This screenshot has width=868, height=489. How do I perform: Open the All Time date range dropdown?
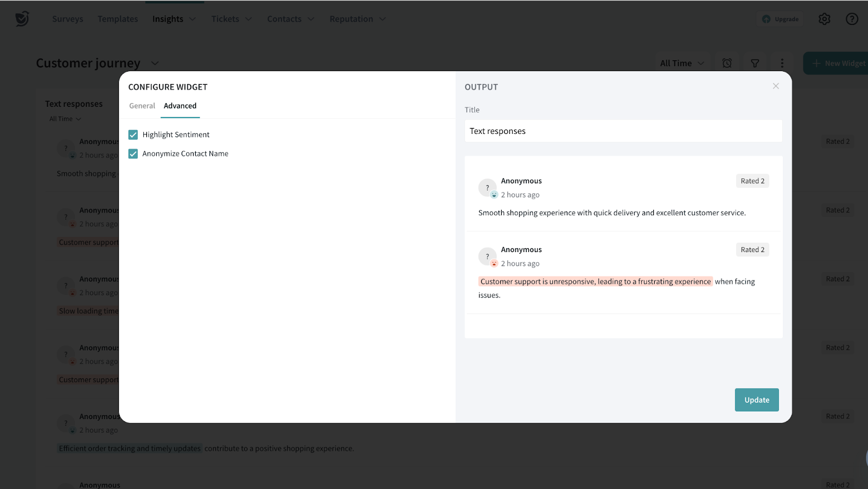[681, 63]
